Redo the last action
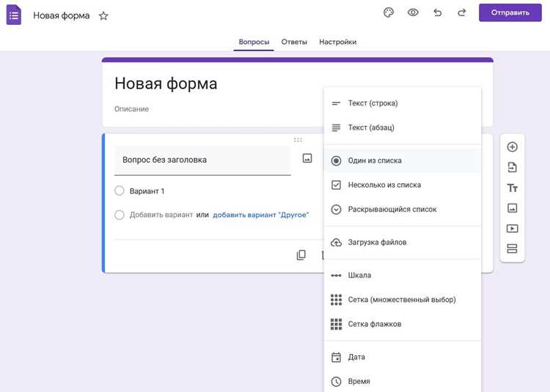Viewport: 550px width, 392px height. [461, 12]
